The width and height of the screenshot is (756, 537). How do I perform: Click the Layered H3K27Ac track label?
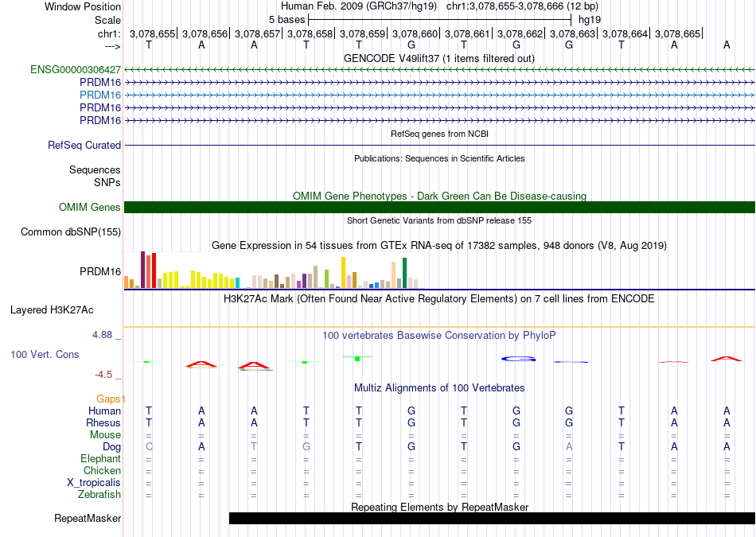click(x=52, y=310)
